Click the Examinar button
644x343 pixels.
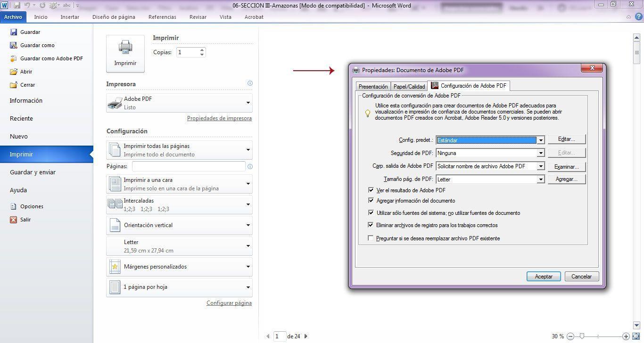(x=566, y=166)
